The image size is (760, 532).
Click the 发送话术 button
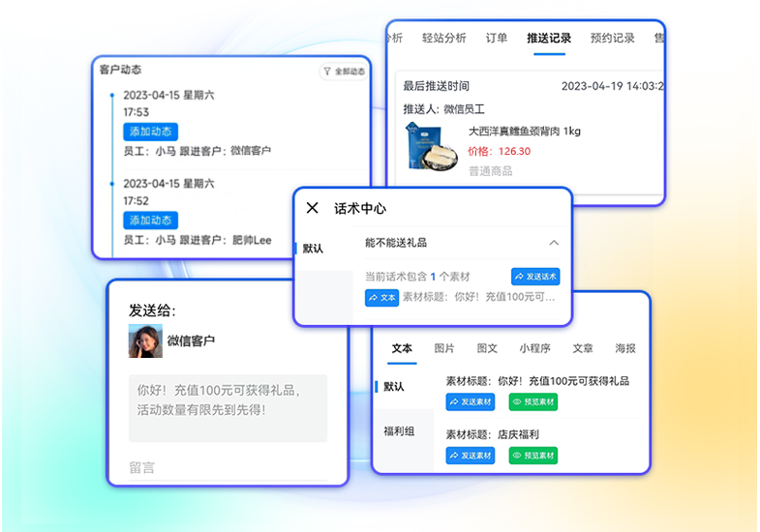[535, 277]
